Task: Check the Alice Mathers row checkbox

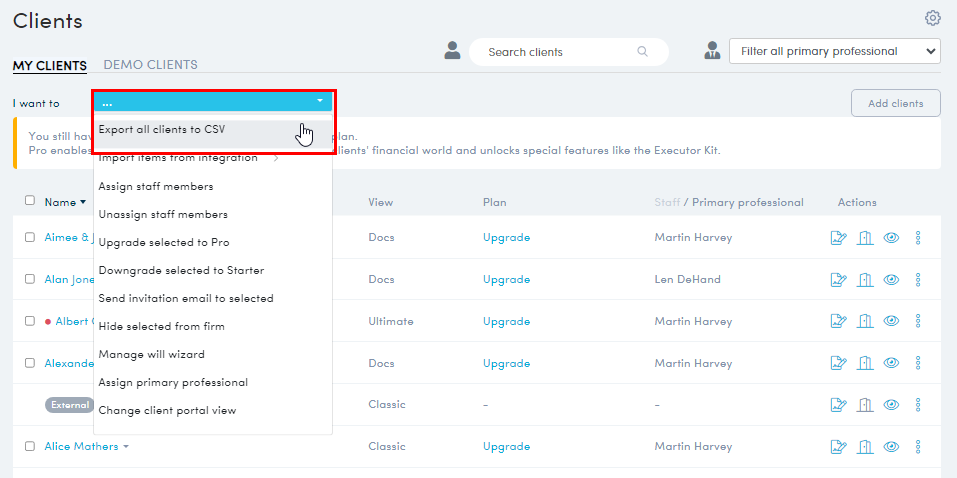Action: 30,446
